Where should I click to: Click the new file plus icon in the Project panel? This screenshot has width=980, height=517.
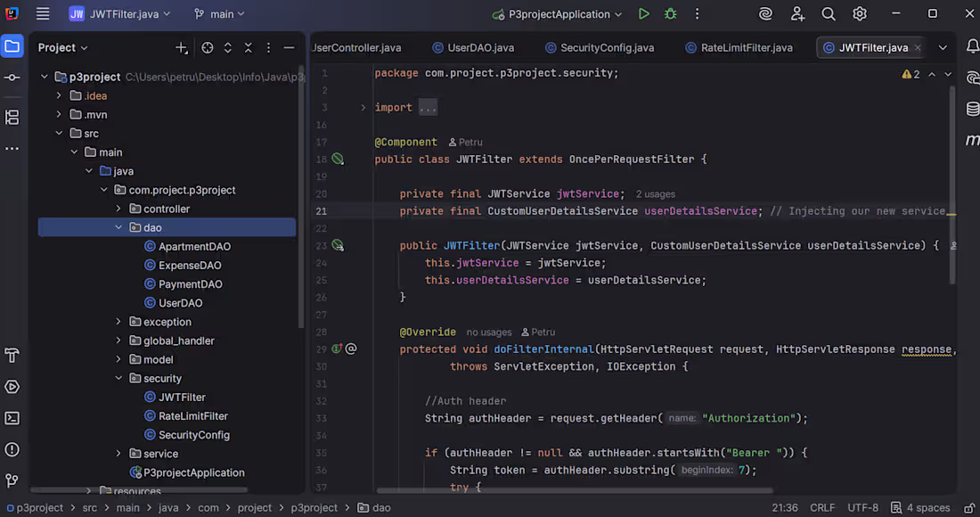[x=181, y=47]
